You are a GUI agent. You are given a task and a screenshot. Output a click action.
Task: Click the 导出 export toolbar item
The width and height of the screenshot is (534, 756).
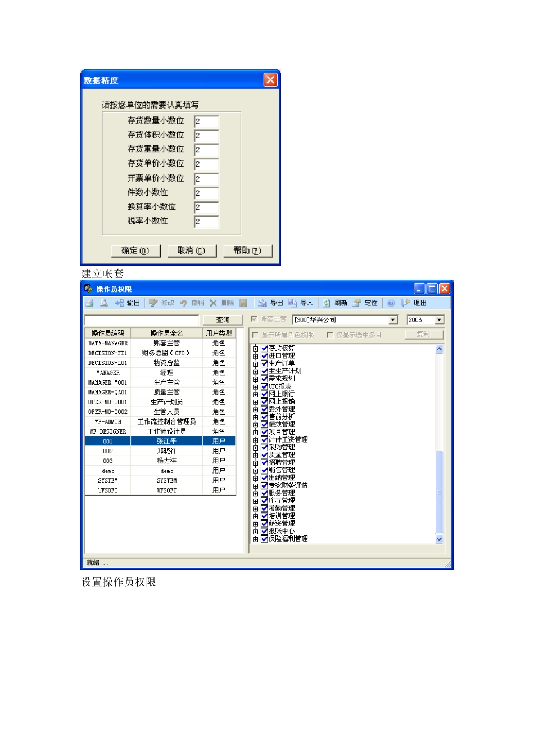(270, 303)
